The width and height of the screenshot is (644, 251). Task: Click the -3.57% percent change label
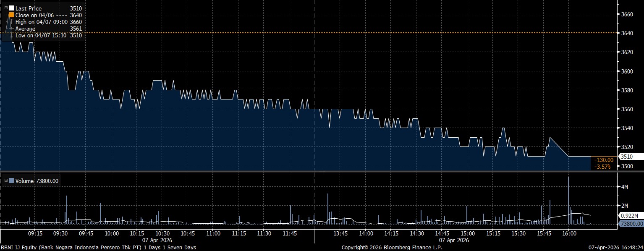point(604,167)
